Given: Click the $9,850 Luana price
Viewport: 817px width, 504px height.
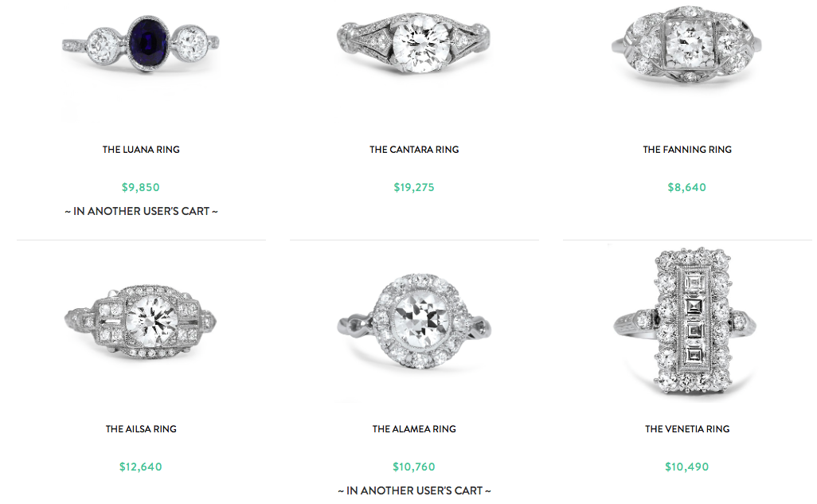Looking at the screenshot, I should point(141,188).
